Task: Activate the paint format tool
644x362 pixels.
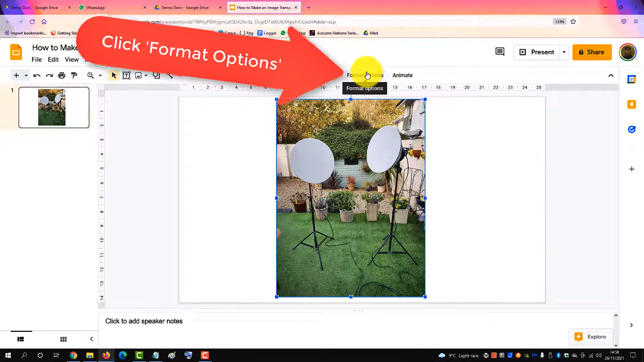Action: pos(74,75)
